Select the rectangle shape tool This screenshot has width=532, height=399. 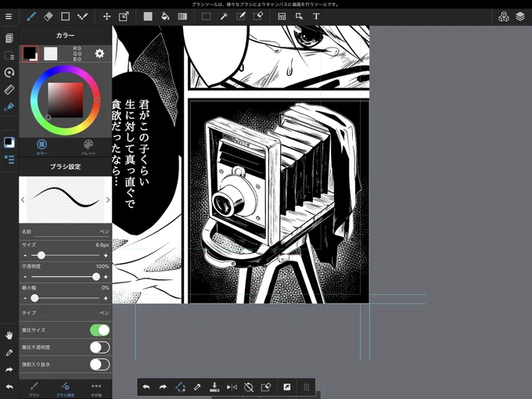pos(65,16)
